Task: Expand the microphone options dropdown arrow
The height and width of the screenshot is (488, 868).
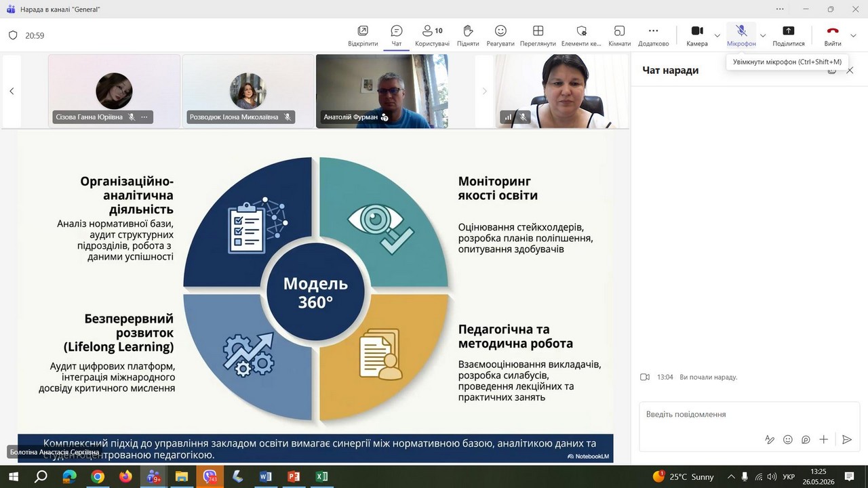Action: [x=763, y=35]
